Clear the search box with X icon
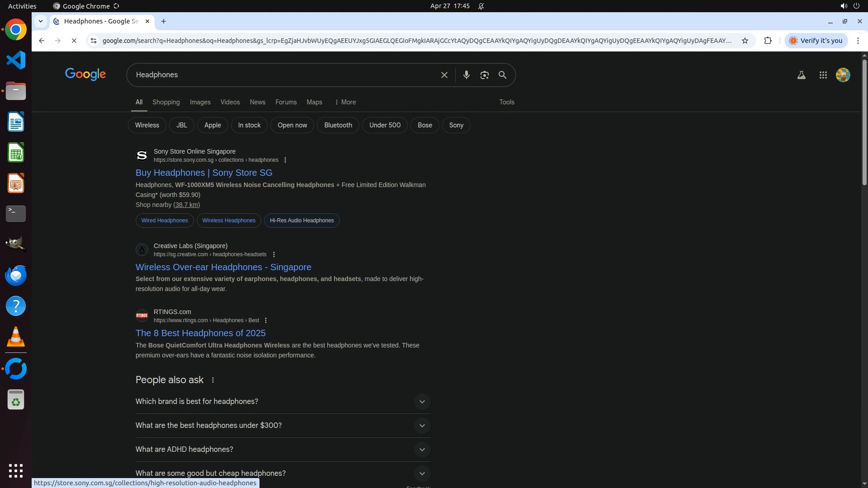The width and height of the screenshot is (868, 488). pyautogui.click(x=444, y=75)
